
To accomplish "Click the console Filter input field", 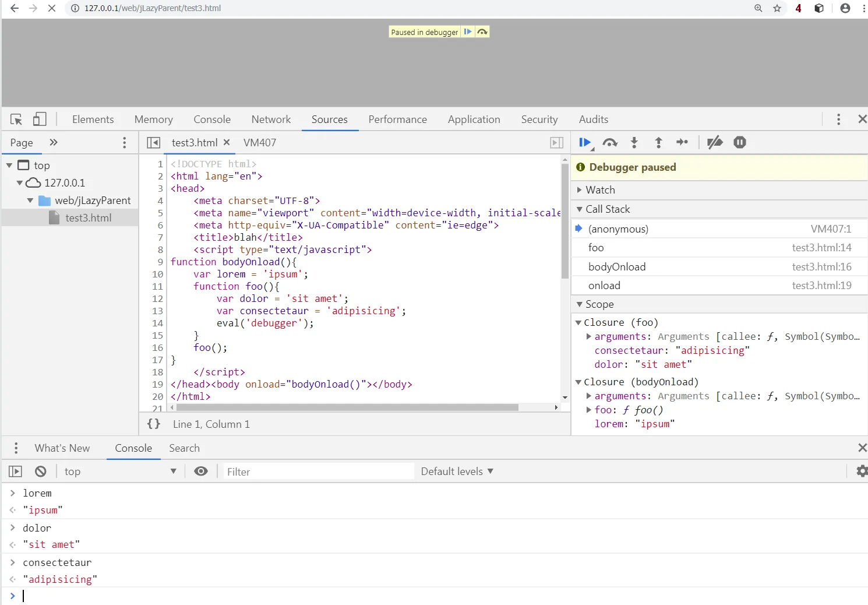I will point(318,472).
